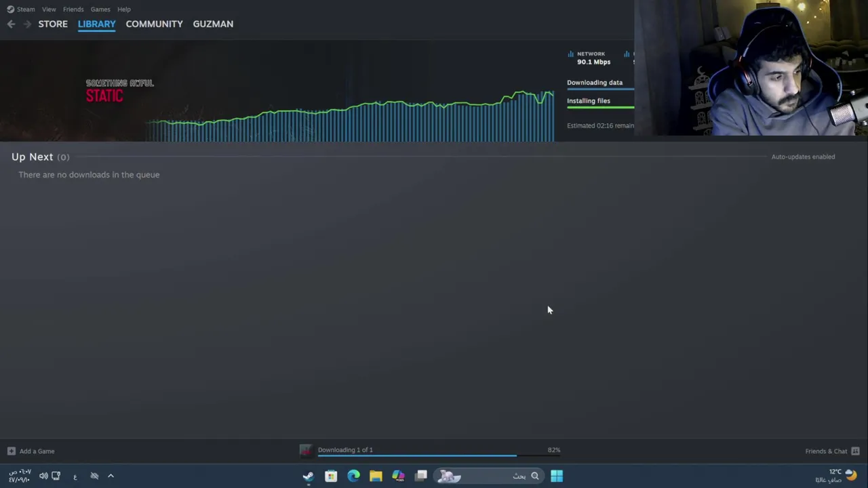This screenshot has height=488, width=868.
Task: Open the View menu
Action: (49, 9)
